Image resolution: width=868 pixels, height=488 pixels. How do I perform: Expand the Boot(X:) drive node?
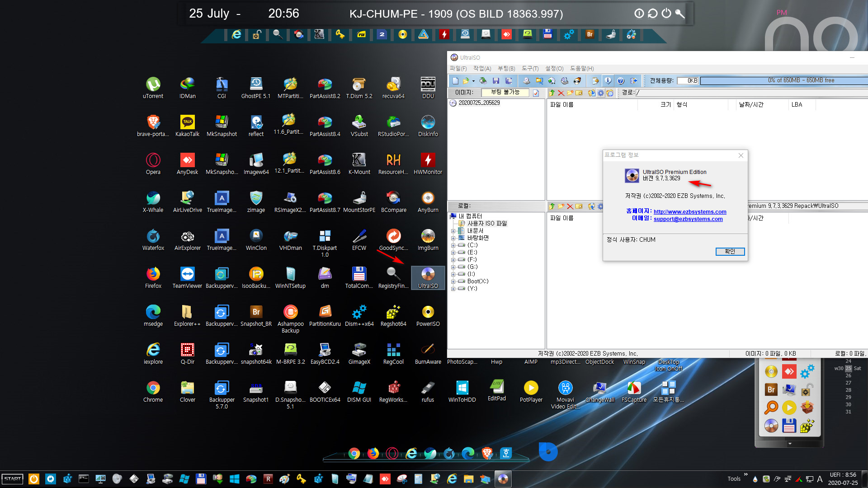(x=453, y=282)
